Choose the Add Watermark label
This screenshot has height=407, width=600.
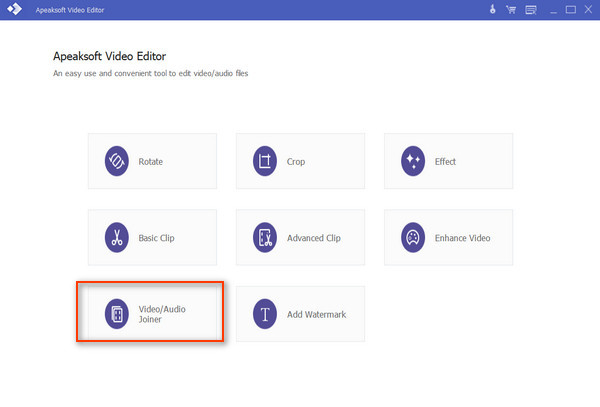[x=316, y=314]
